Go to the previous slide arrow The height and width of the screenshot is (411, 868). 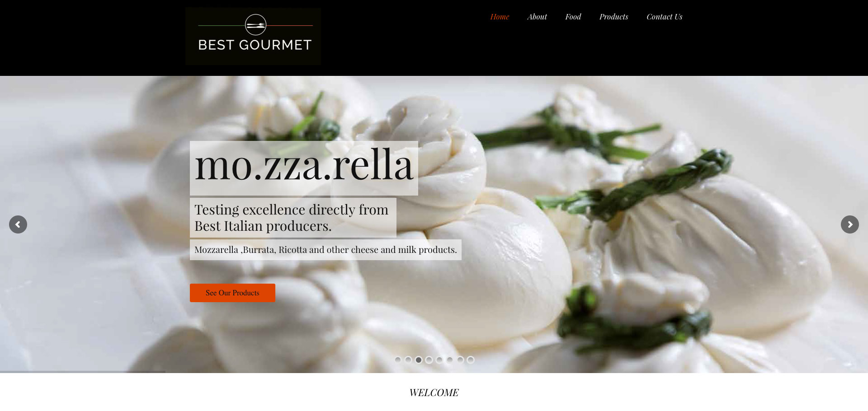[x=18, y=224]
